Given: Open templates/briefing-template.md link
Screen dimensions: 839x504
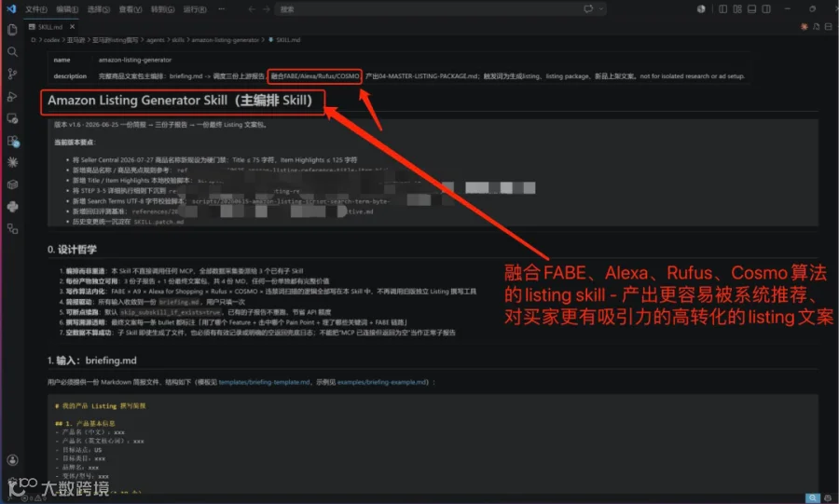Looking at the screenshot, I should (x=265, y=382).
